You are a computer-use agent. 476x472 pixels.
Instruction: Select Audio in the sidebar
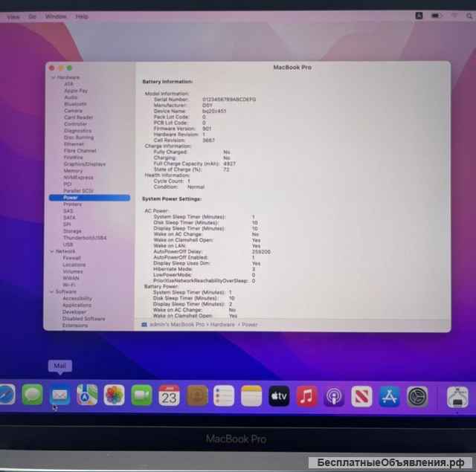coord(71,97)
